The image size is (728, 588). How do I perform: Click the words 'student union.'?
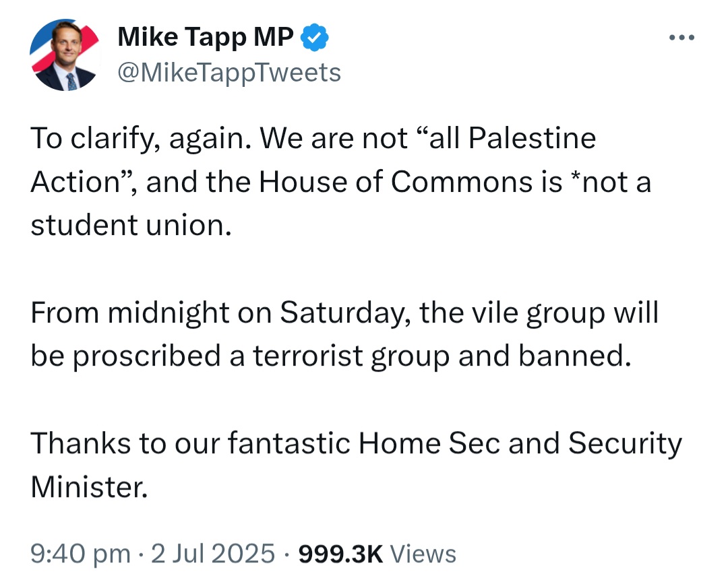click(x=131, y=225)
